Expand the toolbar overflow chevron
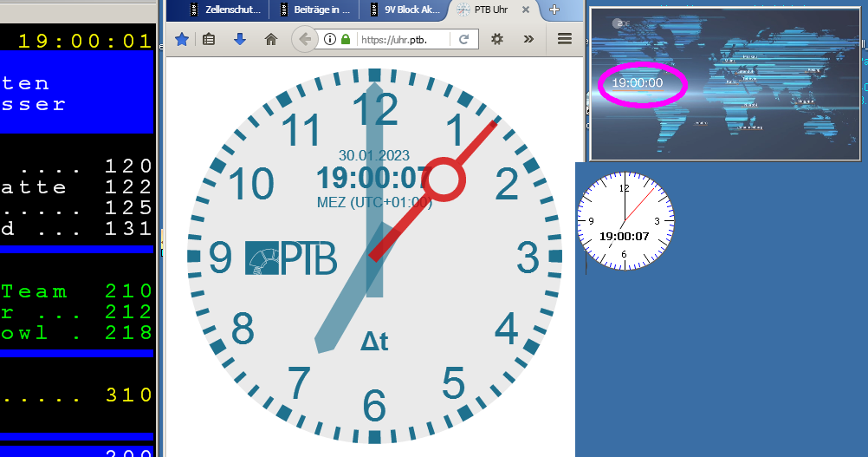 [528, 39]
